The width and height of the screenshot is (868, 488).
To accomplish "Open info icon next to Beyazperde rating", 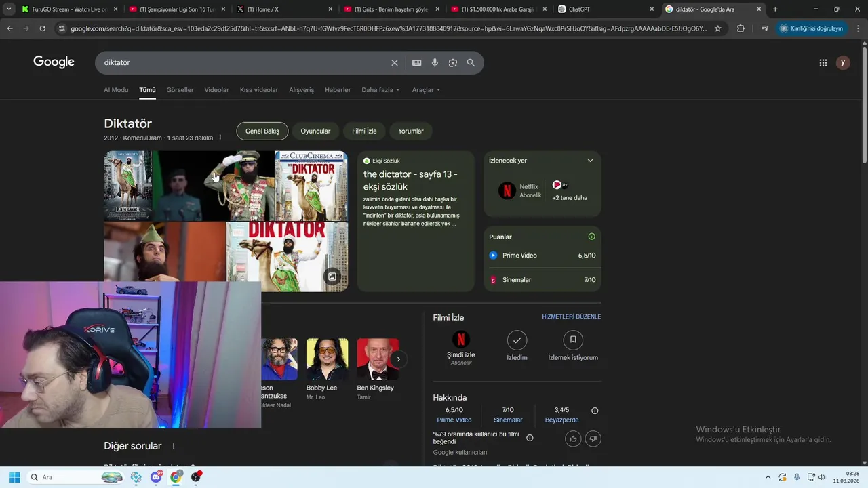I will pyautogui.click(x=595, y=411).
